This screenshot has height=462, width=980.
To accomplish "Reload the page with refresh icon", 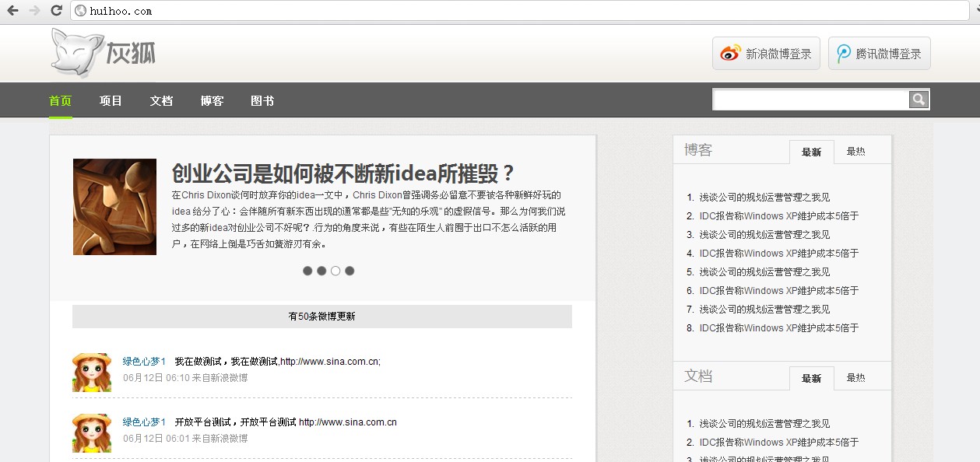I will tap(56, 11).
